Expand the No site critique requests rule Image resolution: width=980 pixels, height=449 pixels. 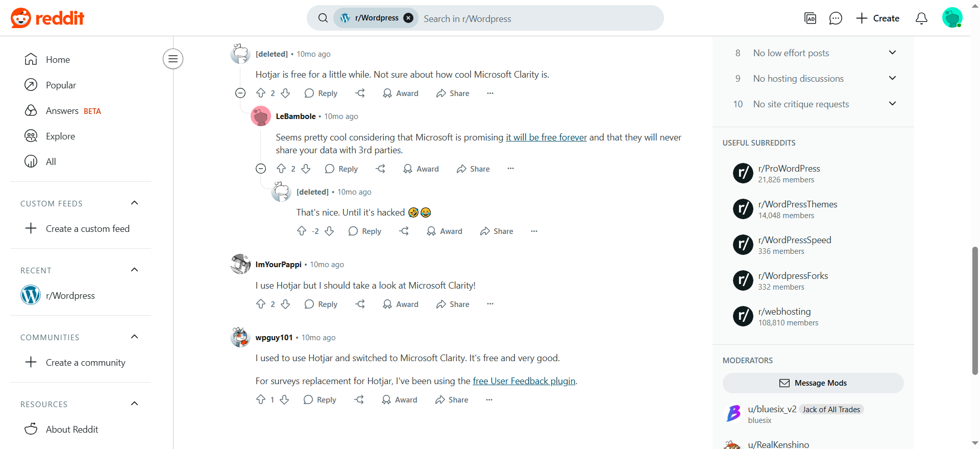(892, 104)
